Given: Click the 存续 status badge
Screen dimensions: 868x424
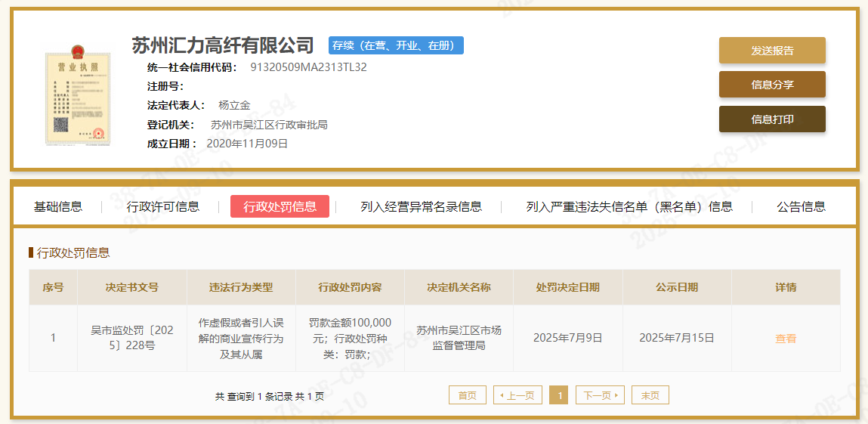Looking at the screenshot, I should pyautogui.click(x=396, y=45).
